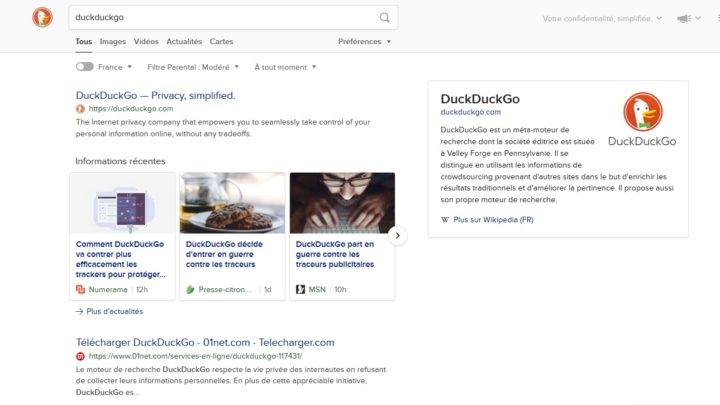Click the magnifying glass search icon
Image resolution: width=720 pixels, height=405 pixels.
coord(384,17)
